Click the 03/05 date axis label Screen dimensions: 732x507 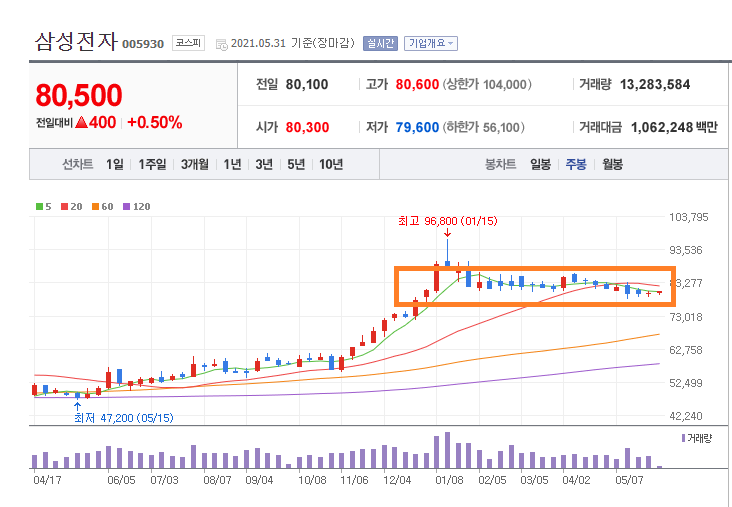coord(534,480)
